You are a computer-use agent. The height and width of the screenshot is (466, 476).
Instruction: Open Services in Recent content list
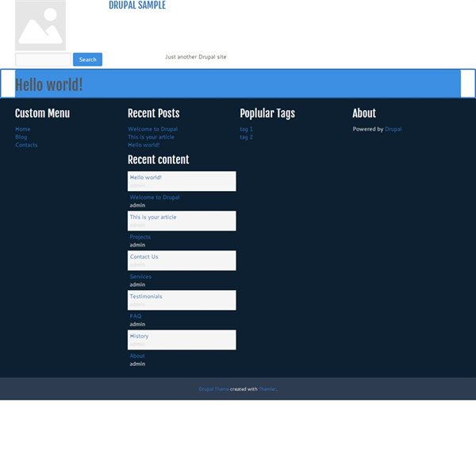coord(140,277)
